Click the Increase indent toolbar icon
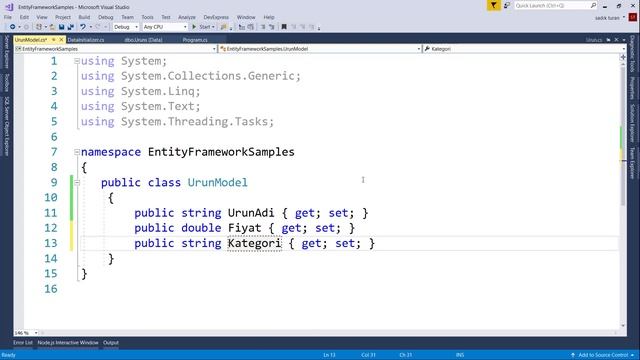 pyautogui.click(x=272, y=27)
